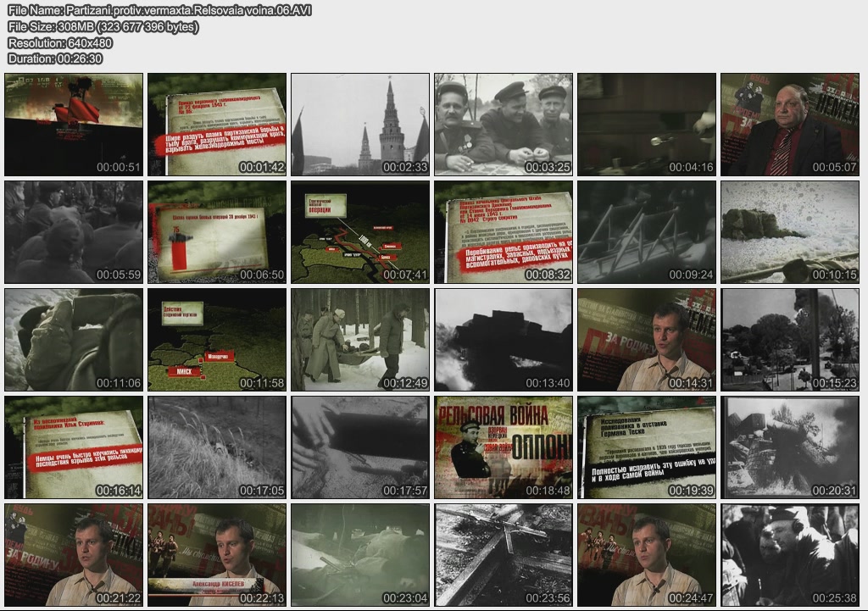The image size is (868, 611).
Task: Click the Resolution 640x480 text
Action: click(60, 43)
